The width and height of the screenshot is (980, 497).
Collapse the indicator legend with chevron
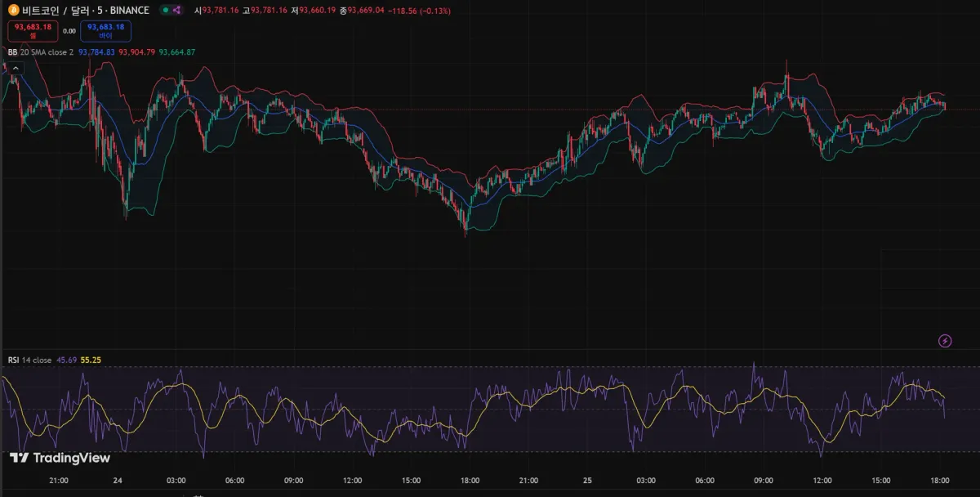[14, 68]
